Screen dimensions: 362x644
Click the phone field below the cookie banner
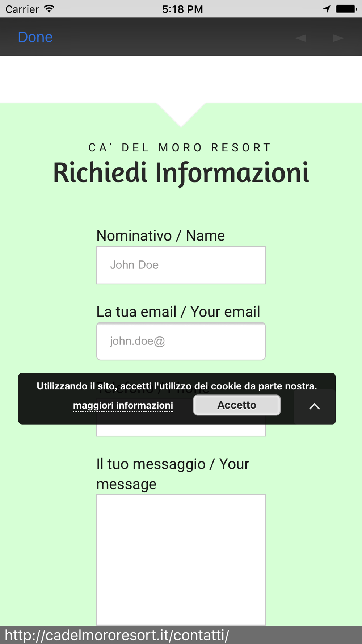(181, 430)
